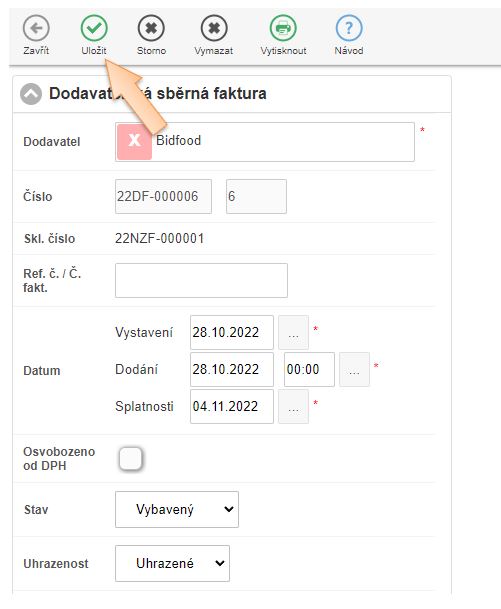Open the date picker for Vystavení
Screen dimensions: 501x609
(294, 332)
